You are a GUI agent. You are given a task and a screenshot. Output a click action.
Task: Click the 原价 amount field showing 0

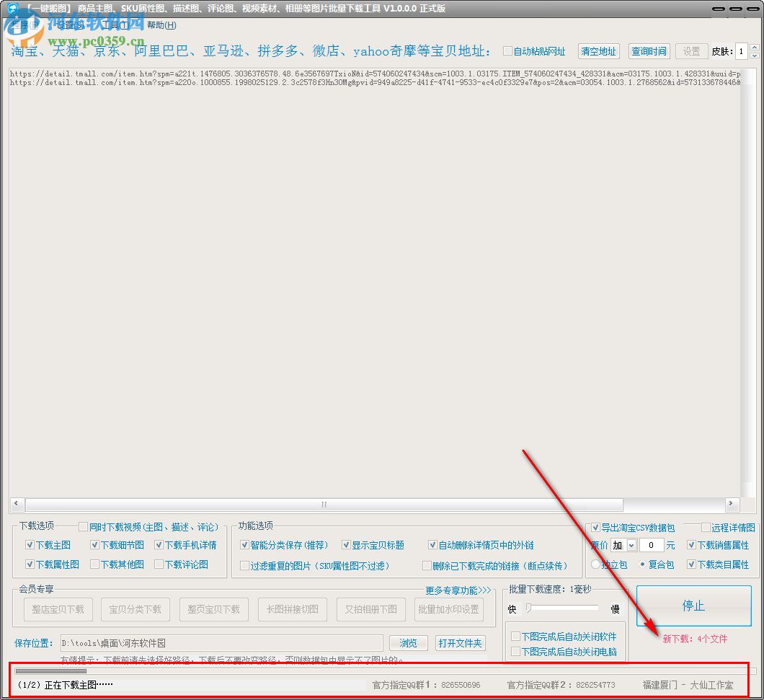coord(651,545)
